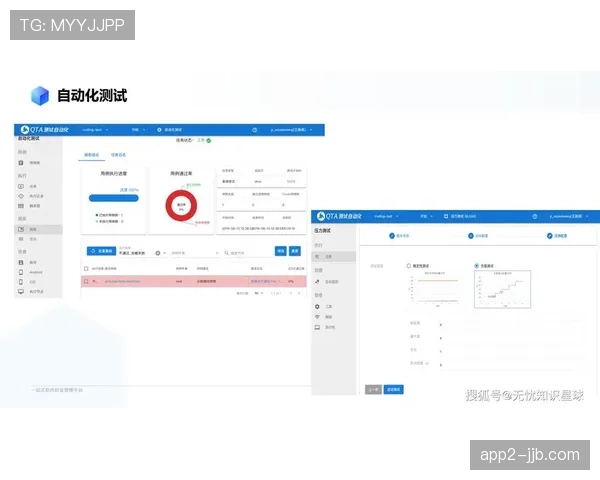Select the 负载测试 radio option
Viewport: 600px width, 480px height.
pos(476,266)
